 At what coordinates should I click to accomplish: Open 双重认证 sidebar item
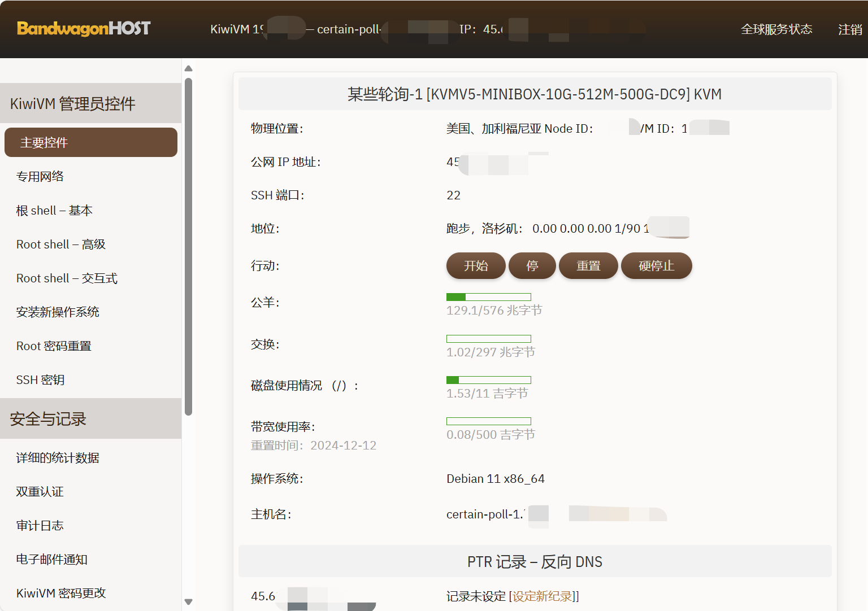(x=40, y=491)
